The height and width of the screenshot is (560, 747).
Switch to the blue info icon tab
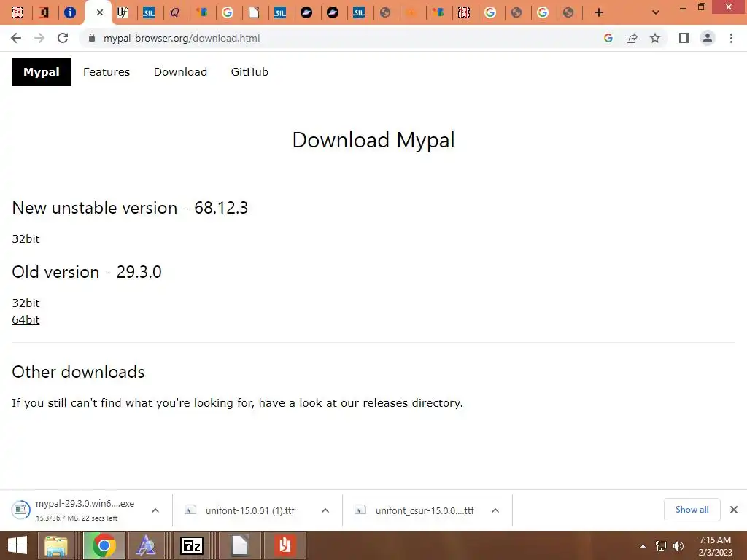[x=70, y=13]
